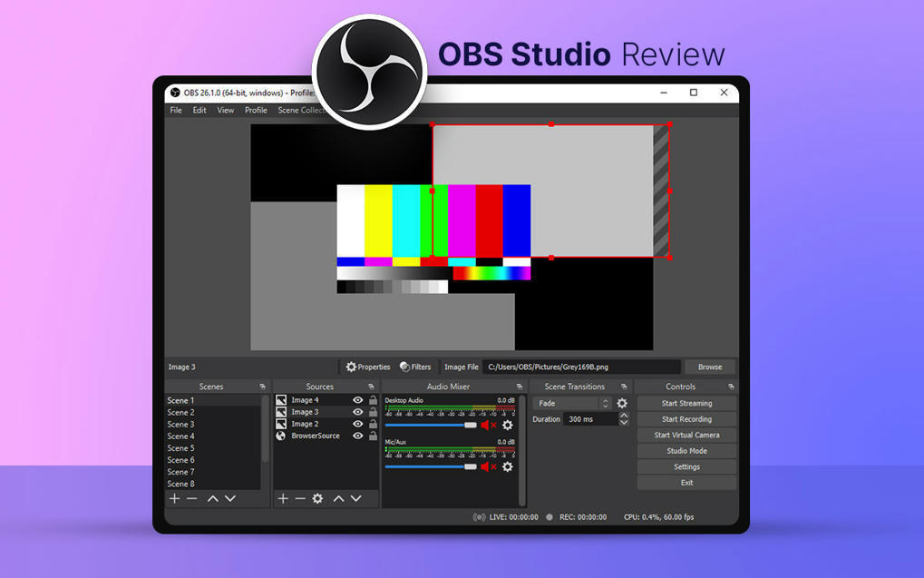Open the Scene Transitions settings gear

pos(622,403)
